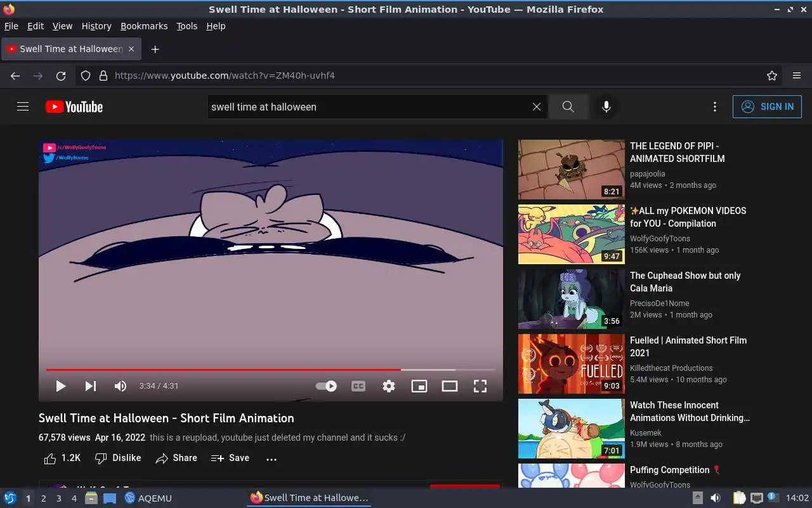This screenshot has width=812, height=508.
Task: Open tracking protection shield icon
Action: [x=86, y=76]
